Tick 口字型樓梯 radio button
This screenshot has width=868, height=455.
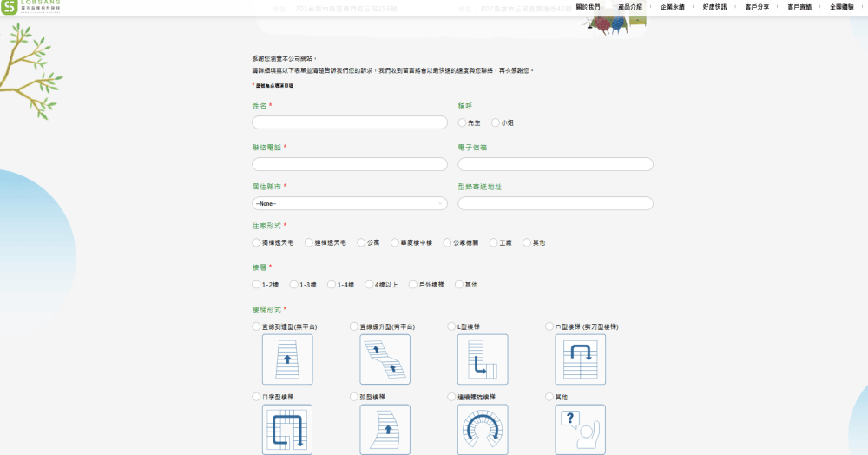(x=256, y=397)
